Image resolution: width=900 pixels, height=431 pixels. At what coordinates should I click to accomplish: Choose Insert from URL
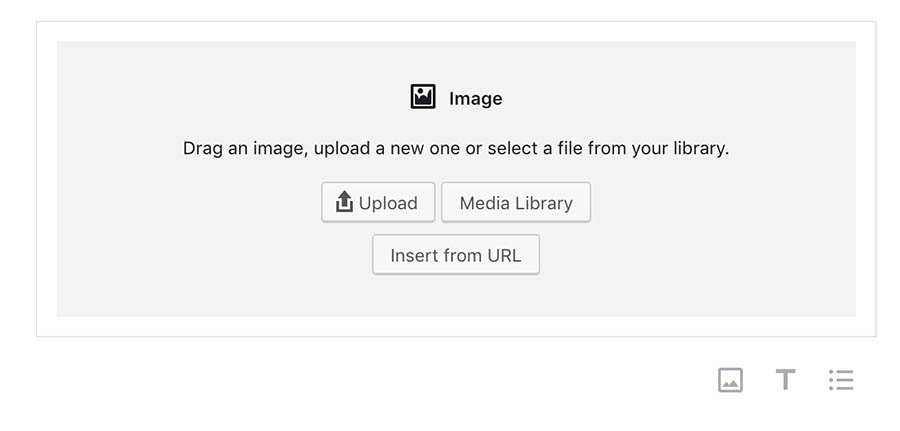click(x=456, y=255)
